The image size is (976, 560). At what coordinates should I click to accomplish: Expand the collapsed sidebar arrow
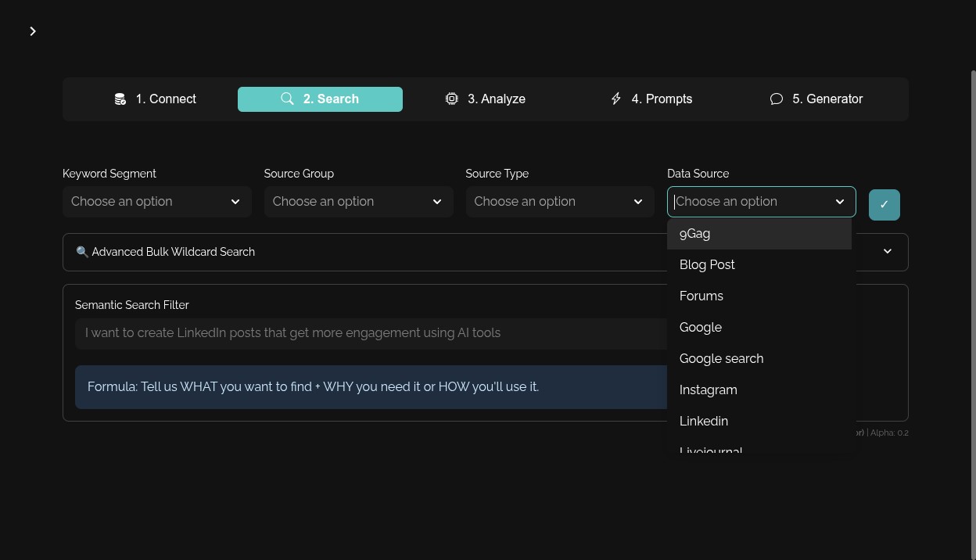point(33,31)
